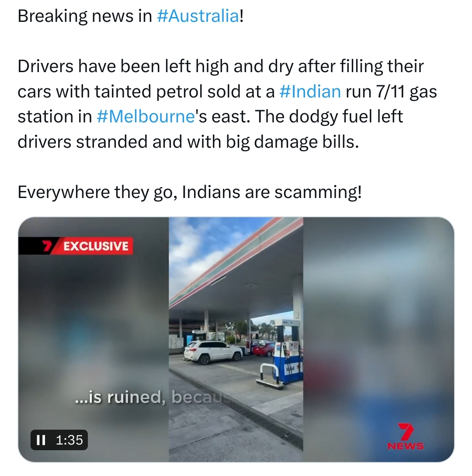Image resolution: width=472 pixels, height=476 pixels.
Task: Click the 1:35 time remaining label
Action: coord(69,440)
